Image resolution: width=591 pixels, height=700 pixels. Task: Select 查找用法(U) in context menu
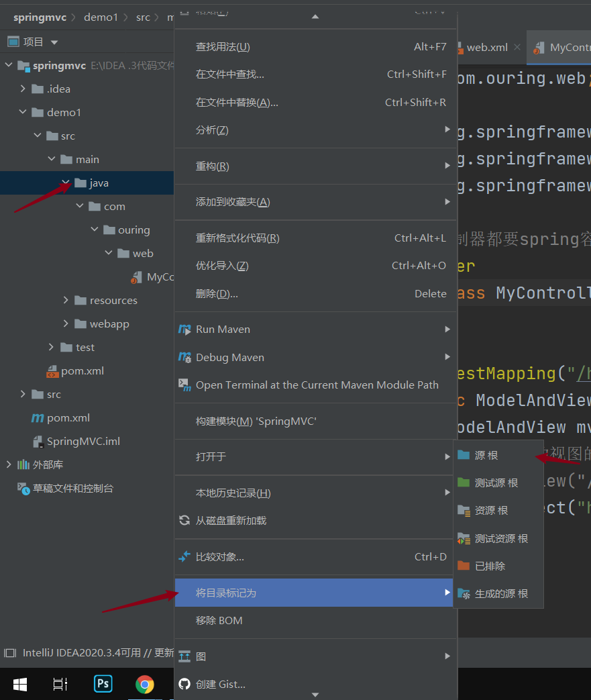coord(315,47)
